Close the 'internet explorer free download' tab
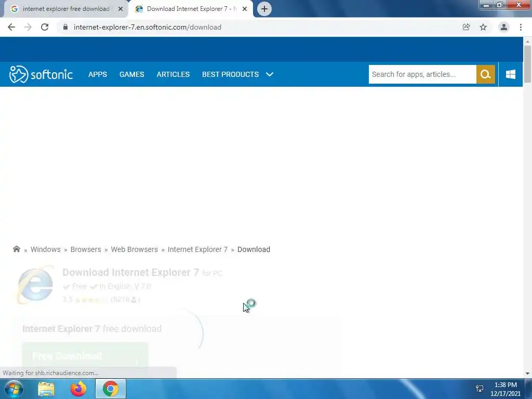The height and width of the screenshot is (399, 532). [x=121, y=9]
